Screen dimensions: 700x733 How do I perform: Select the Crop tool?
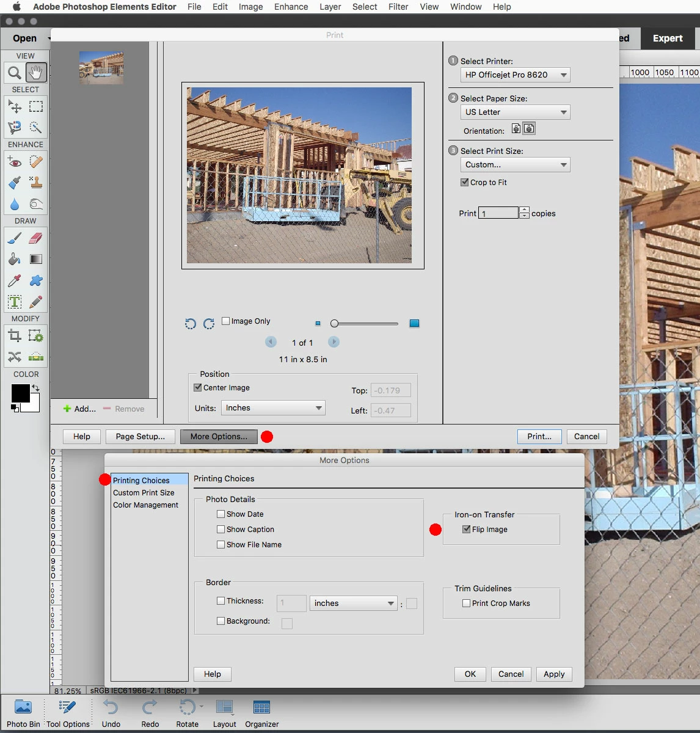pyautogui.click(x=15, y=336)
